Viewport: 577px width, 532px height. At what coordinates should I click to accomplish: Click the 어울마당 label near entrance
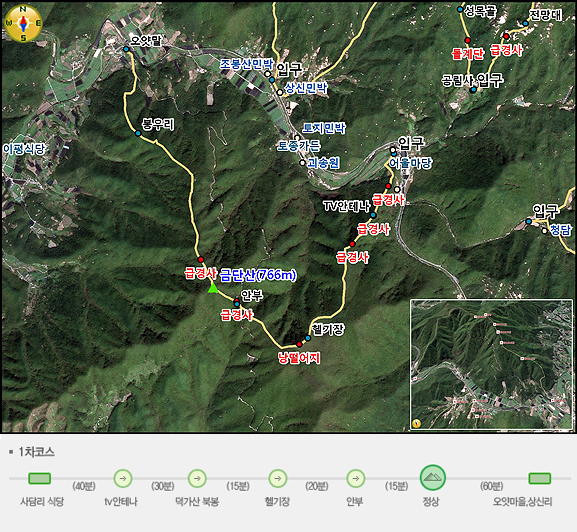point(411,163)
